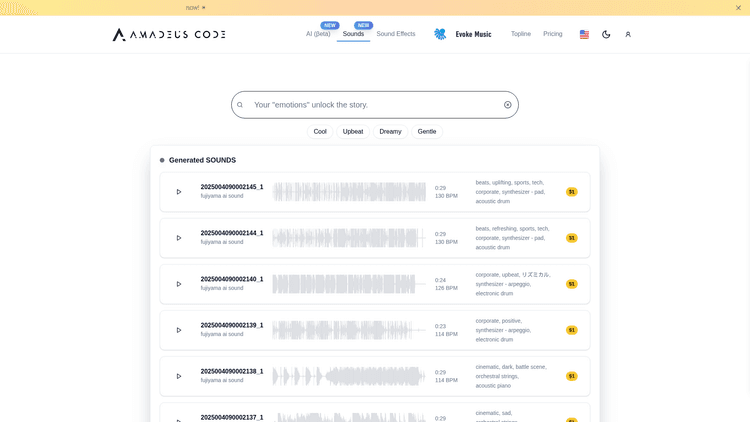Click the $1 badge for 2025004090002139_1

572,330
